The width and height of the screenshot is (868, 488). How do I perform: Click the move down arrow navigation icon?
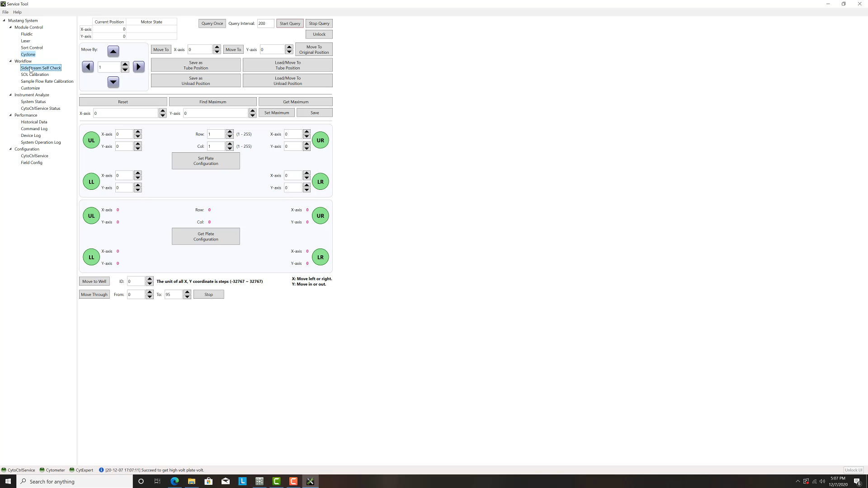pos(113,83)
